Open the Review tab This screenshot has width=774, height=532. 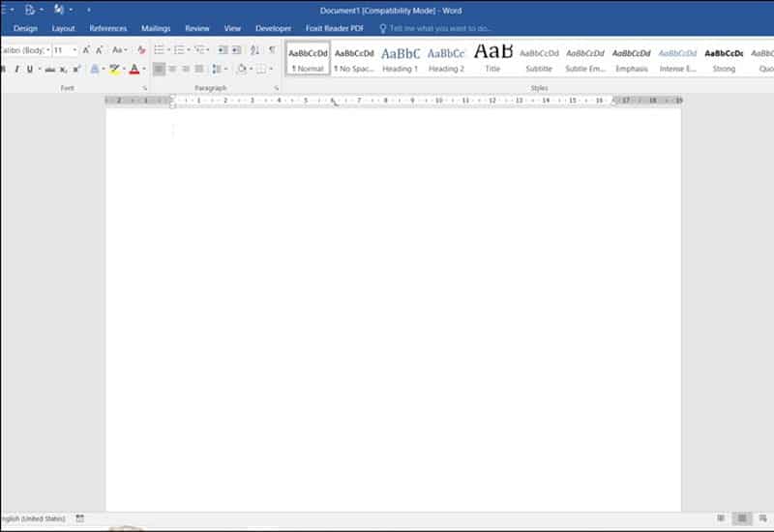[x=197, y=29]
